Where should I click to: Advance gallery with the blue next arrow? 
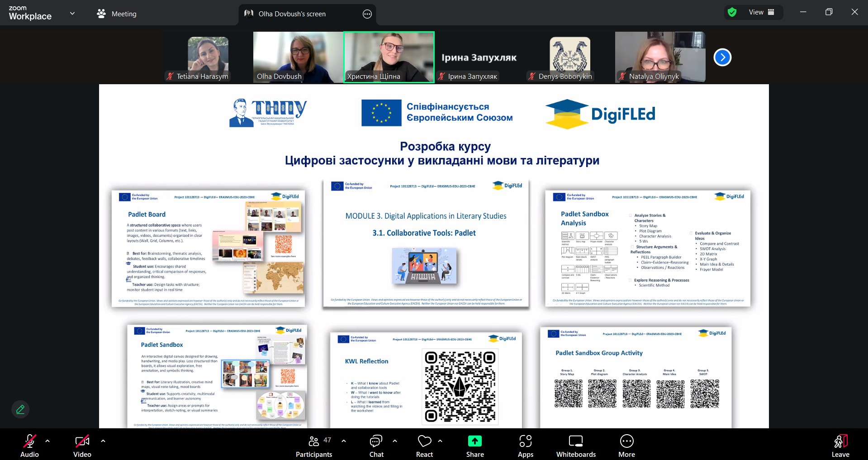722,57
